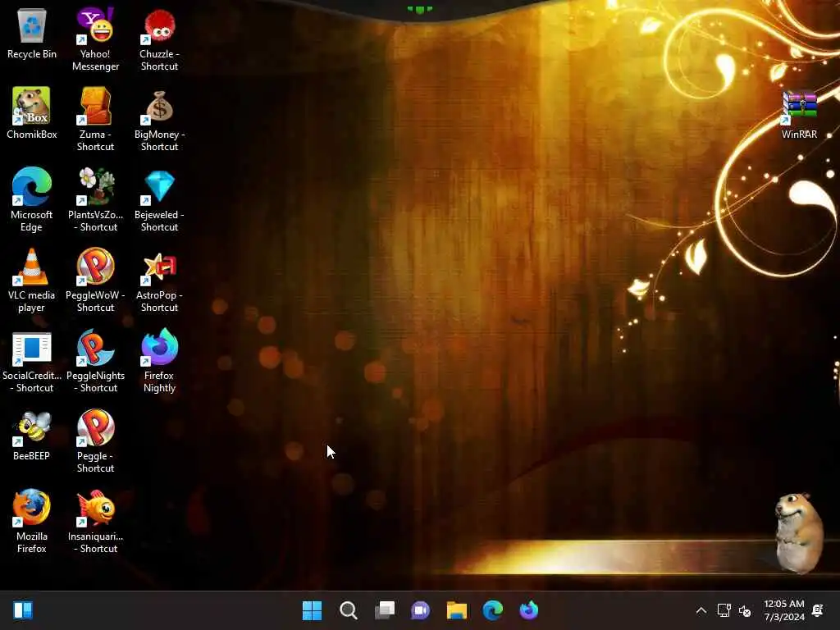
Task: Click the hamster desktop pet
Action: tap(799, 532)
